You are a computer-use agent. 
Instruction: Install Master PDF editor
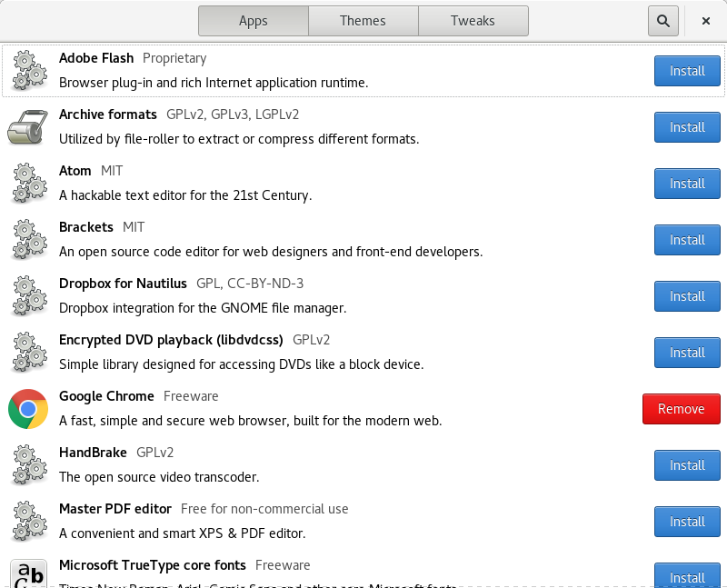(687, 522)
